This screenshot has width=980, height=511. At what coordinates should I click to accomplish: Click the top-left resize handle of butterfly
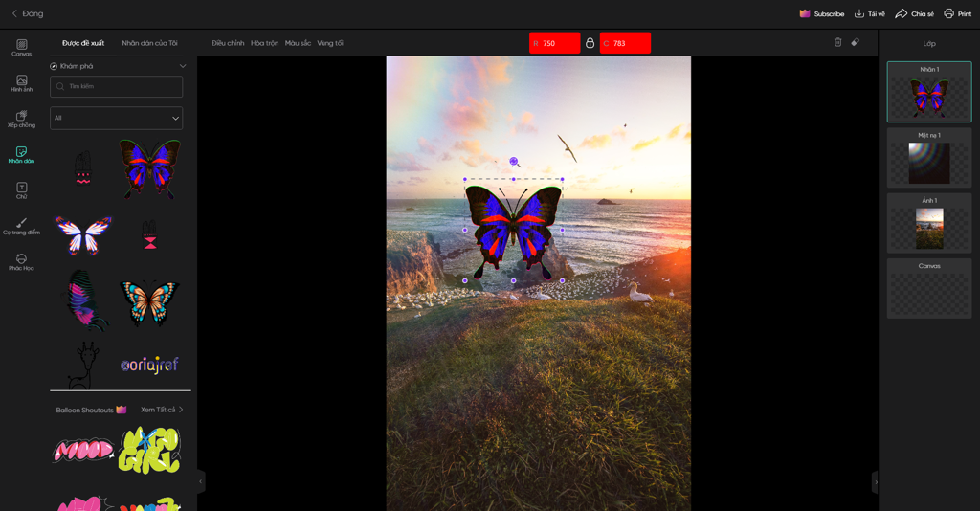[465, 179]
